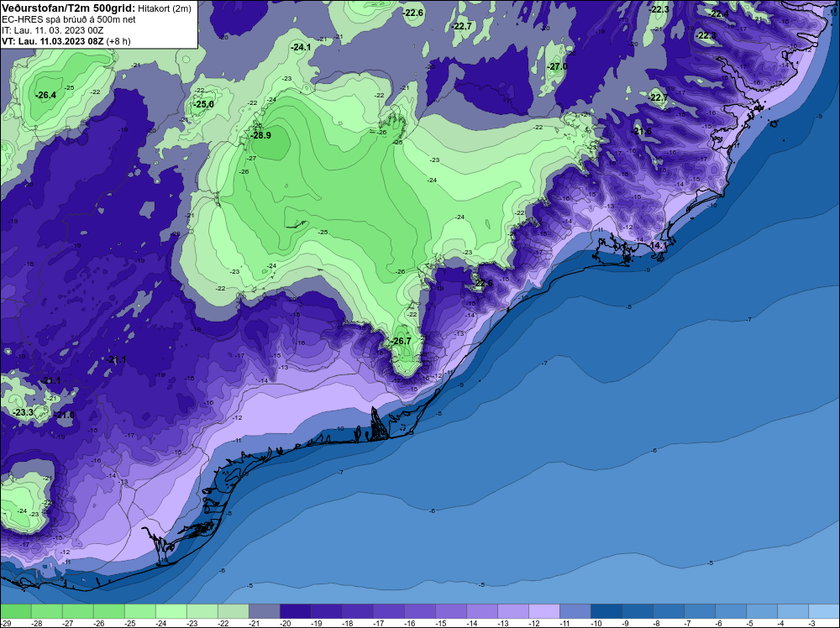The image size is (840, 628).
Task: Click the legend swatch between -6 and -5
Action: (731, 611)
